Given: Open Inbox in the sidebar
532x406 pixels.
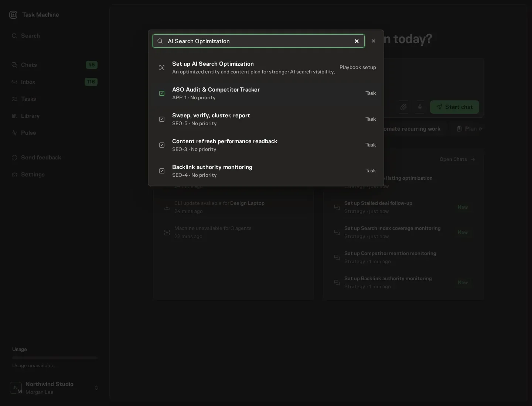Looking at the screenshot, I should click(x=55, y=82).
